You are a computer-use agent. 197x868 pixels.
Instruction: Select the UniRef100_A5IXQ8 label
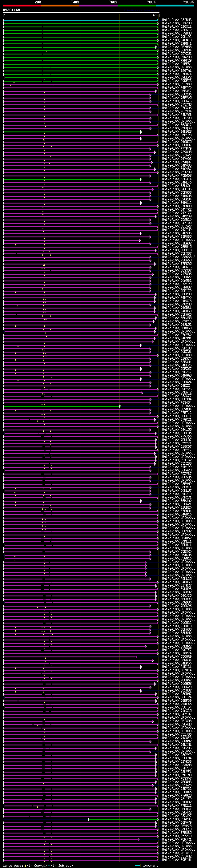(x=177, y=721)
